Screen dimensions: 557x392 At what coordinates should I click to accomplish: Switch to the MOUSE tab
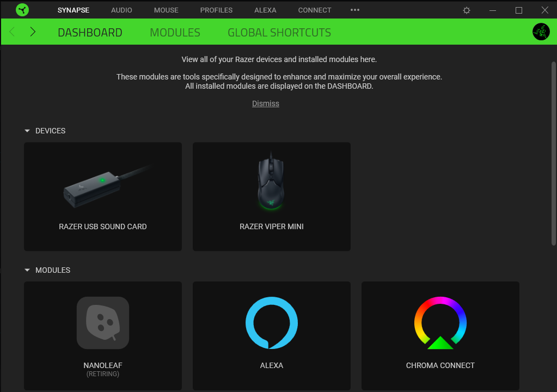point(166,10)
